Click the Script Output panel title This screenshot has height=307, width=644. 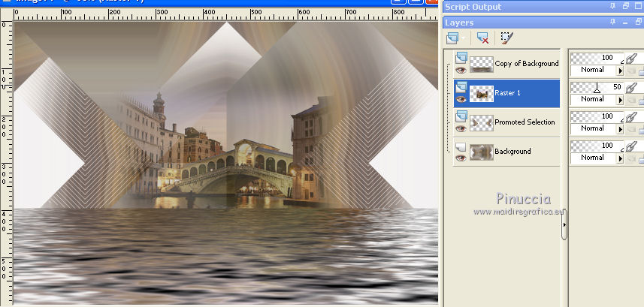pos(473,7)
